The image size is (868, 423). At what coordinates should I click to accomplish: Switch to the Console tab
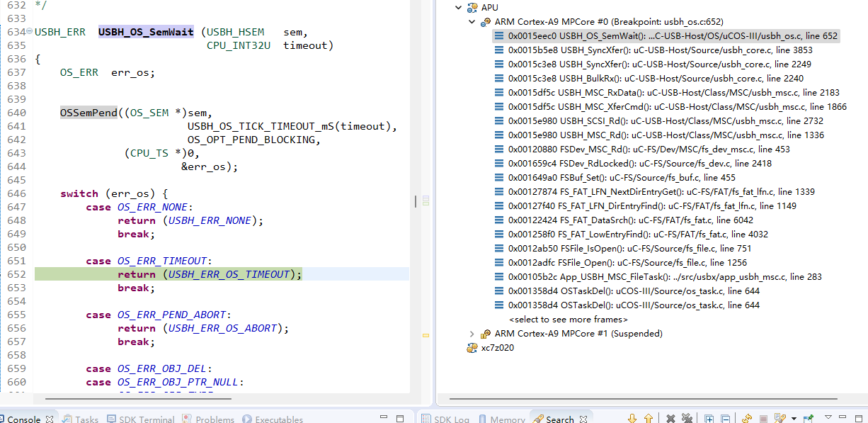pos(24,419)
